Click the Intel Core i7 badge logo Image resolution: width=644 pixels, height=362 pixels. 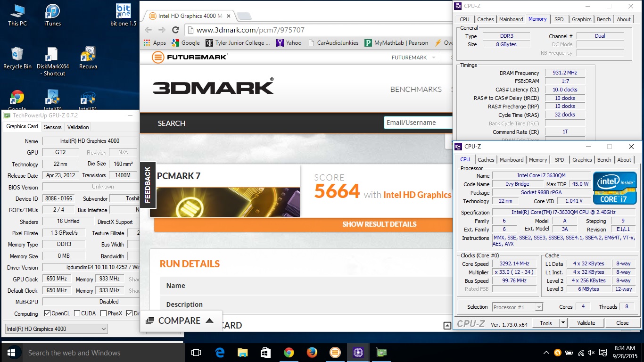(615, 188)
